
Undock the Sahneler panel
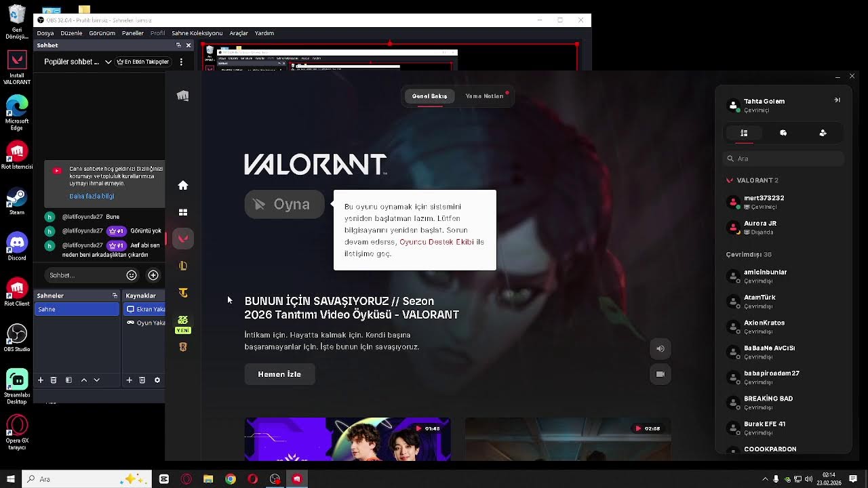(x=115, y=296)
